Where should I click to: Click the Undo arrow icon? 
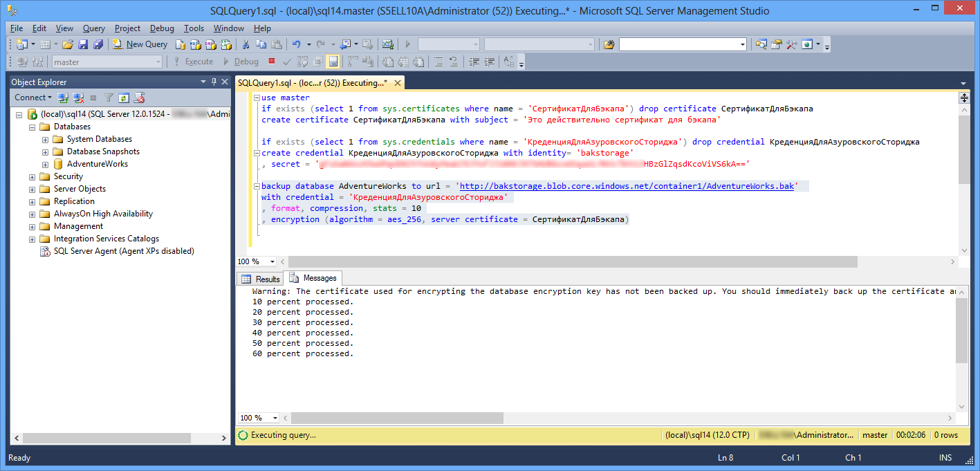(297, 44)
